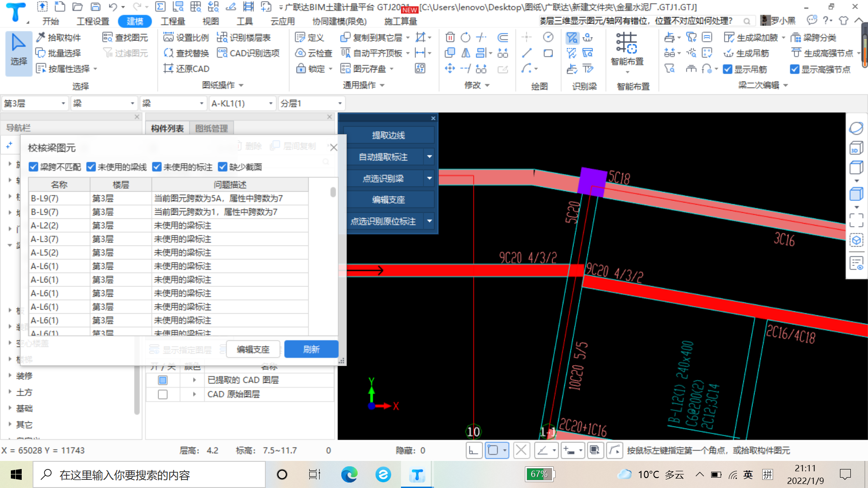Screen dimensions: 868x488
Task: Open 定义 tool
Action: [309, 38]
